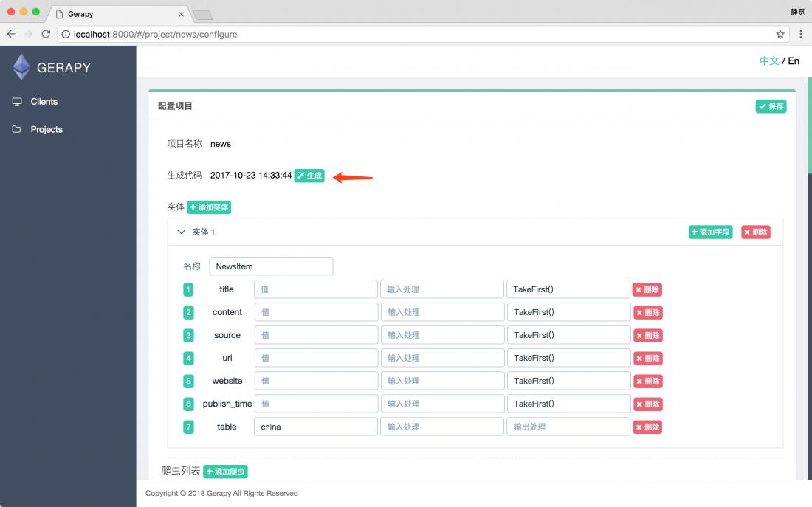Click the NewsItem name field
Viewport: 812px width, 507px height.
(x=271, y=266)
